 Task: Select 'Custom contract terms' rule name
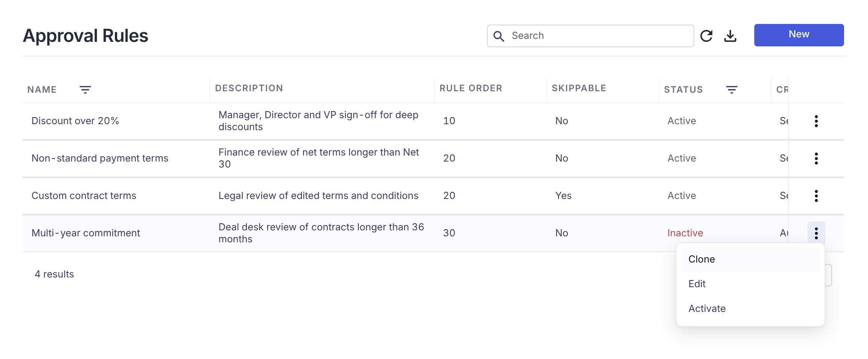(84, 196)
